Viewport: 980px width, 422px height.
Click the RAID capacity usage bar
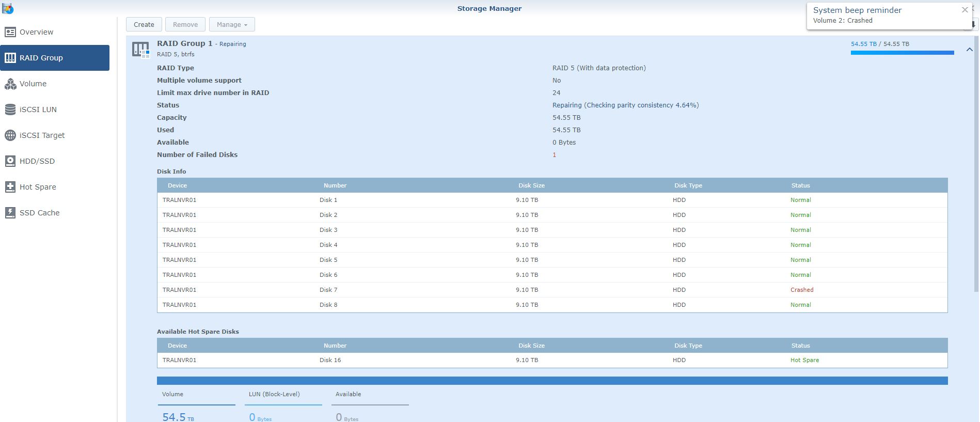click(x=902, y=52)
